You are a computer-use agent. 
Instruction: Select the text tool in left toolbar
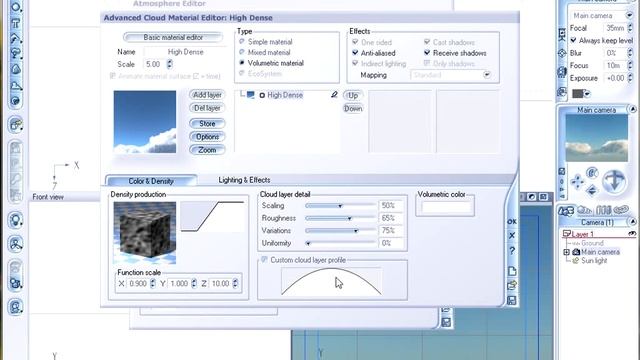click(x=16, y=23)
